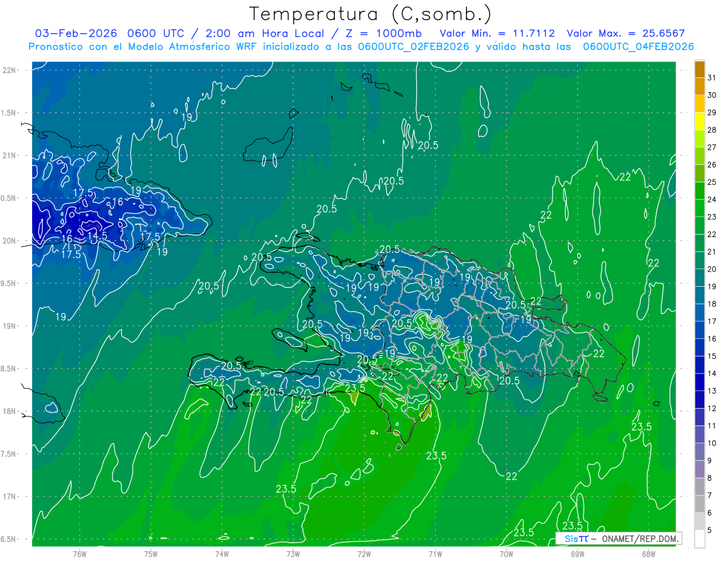Click the legend value 31
Screen dimensions: 728x562
[x=712, y=78]
